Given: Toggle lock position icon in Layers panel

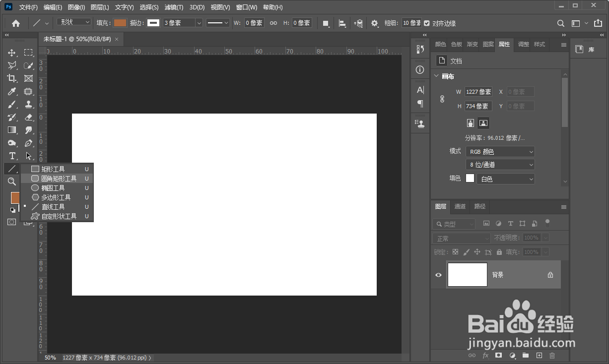Looking at the screenshot, I should tap(477, 252).
